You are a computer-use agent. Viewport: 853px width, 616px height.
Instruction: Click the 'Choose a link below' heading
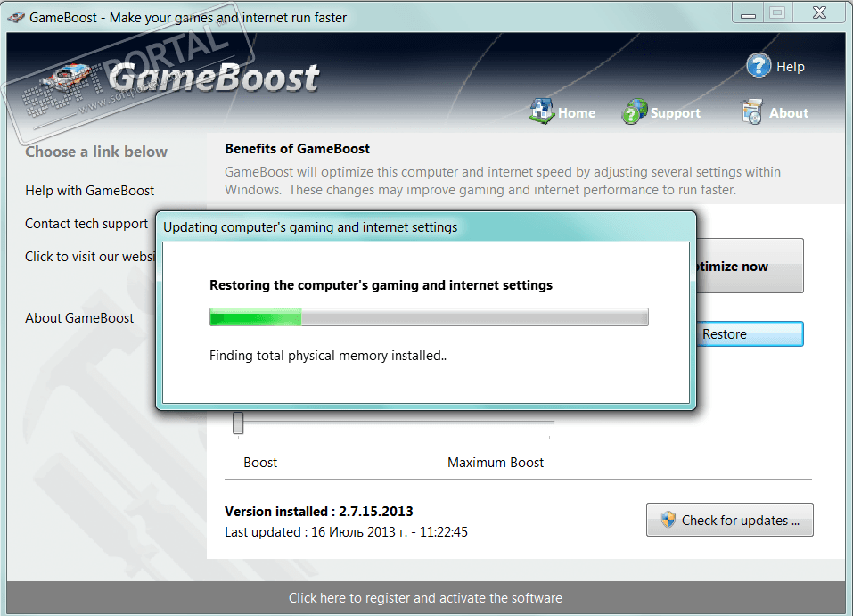[x=96, y=152]
